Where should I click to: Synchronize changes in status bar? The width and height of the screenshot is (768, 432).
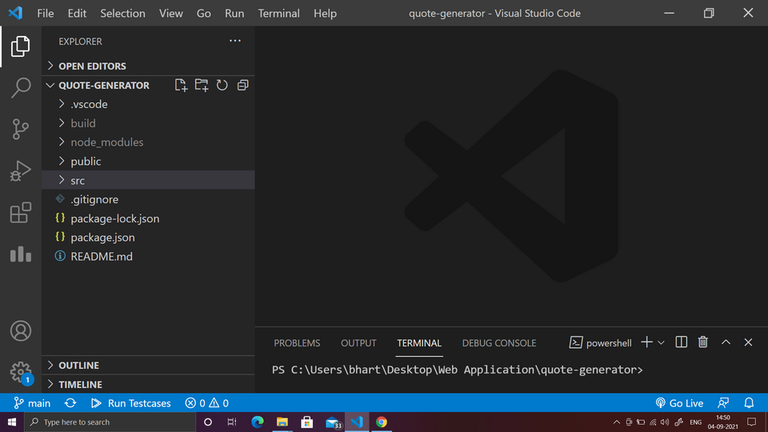(x=70, y=403)
